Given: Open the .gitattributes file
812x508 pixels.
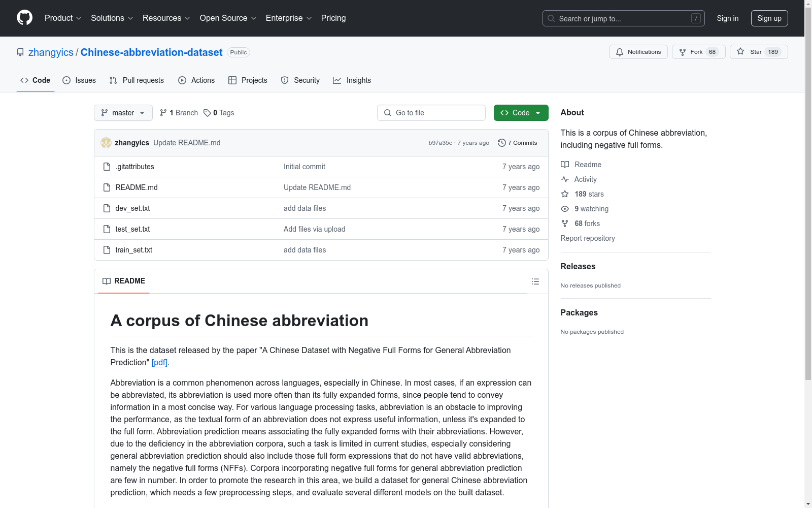Looking at the screenshot, I should point(134,167).
